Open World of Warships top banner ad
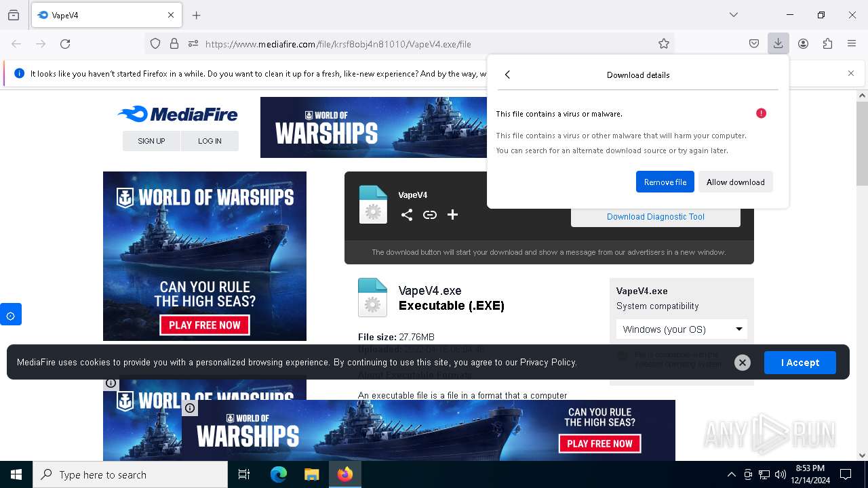The width and height of the screenshot is (868, 488). [x=374, y=127]
